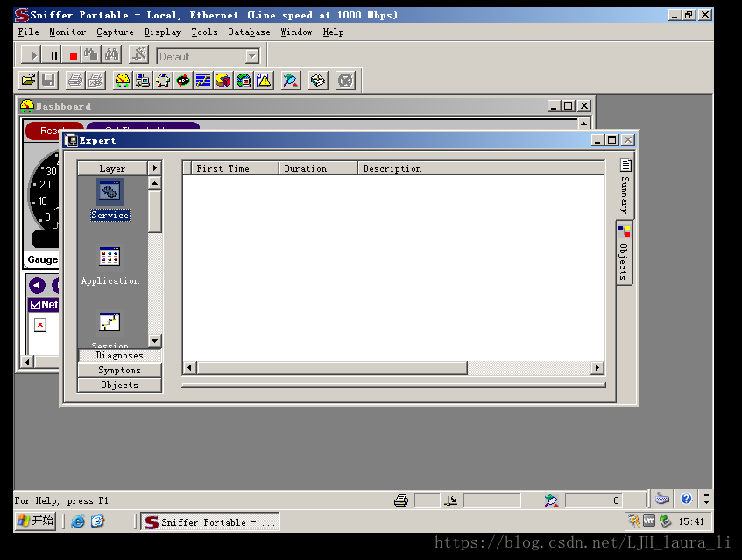
Task: Click the status bar help question icon
Action: pos(686,499)
